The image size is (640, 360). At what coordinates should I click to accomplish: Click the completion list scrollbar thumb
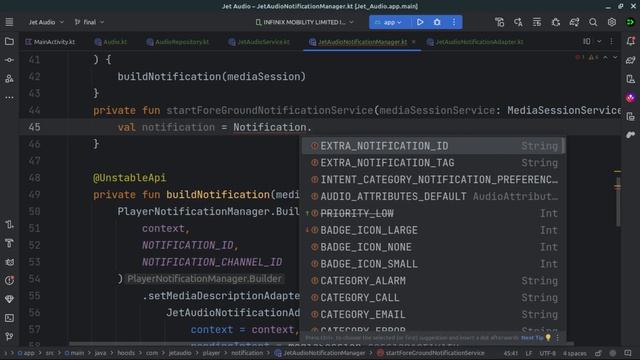click(x=564, y=146)
